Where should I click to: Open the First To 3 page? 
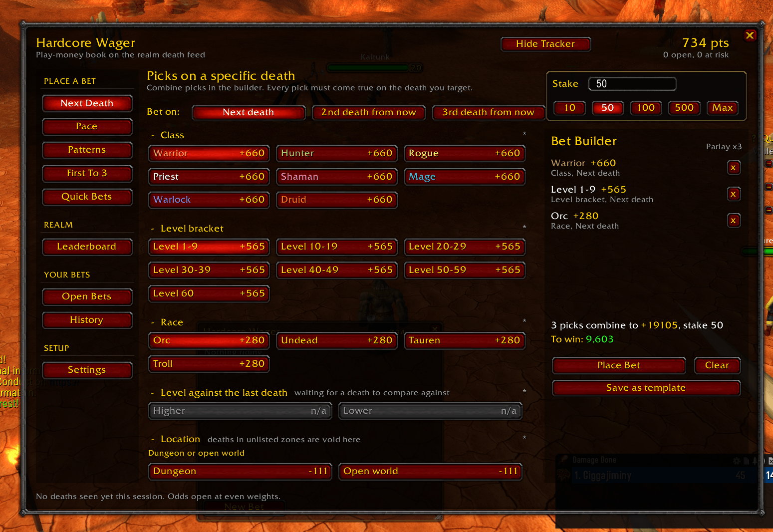[87, 174]
